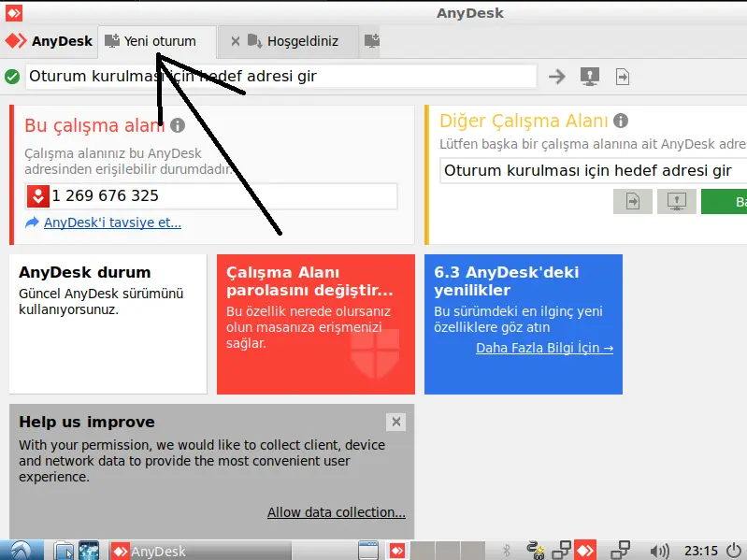Switch to the Yeni oturum tab

[x=157, y=42]
